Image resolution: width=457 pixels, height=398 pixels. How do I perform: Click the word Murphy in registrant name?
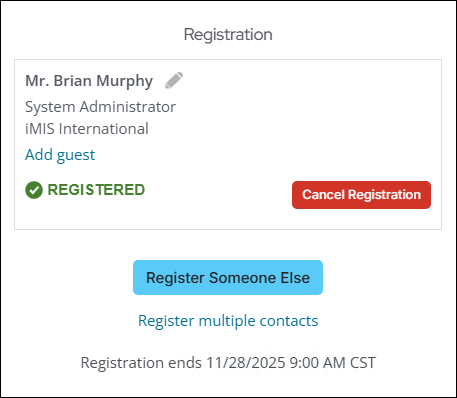click(x=125, y=82)
